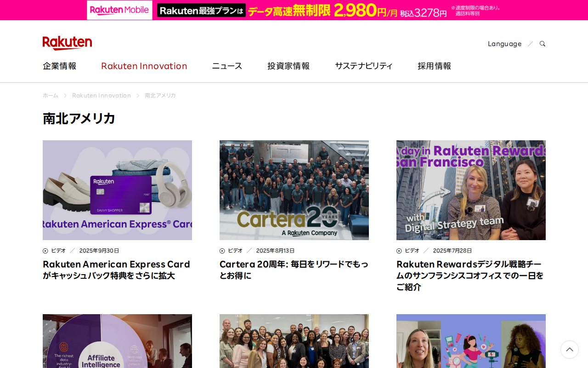Click the ビデオ label beside 2025年9月30日
Screen dimensions: 588x368
pos(58,251)
